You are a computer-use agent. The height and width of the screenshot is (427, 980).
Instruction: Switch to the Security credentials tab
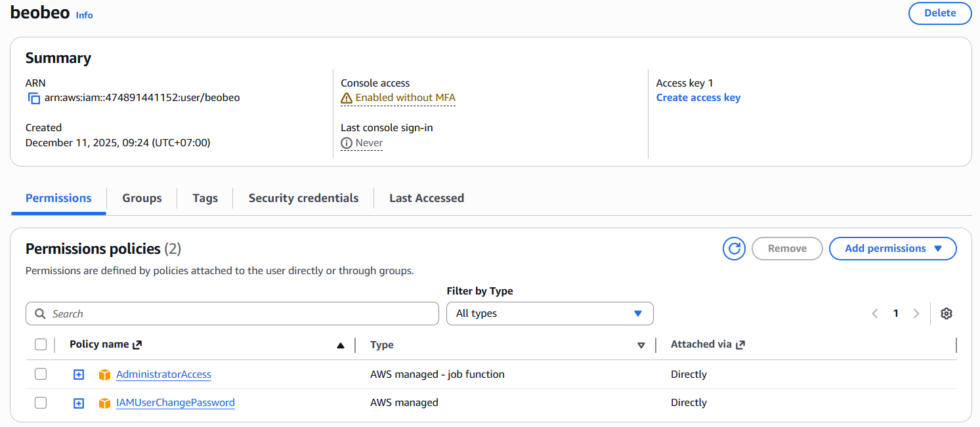tap(303, 198)
